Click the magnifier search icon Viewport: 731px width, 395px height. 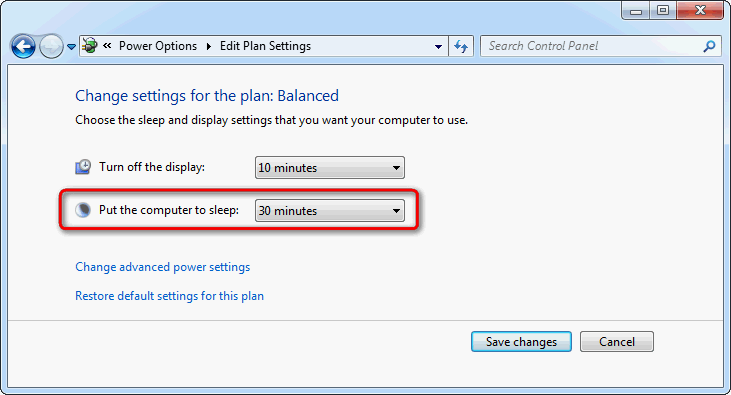[709, 46]
